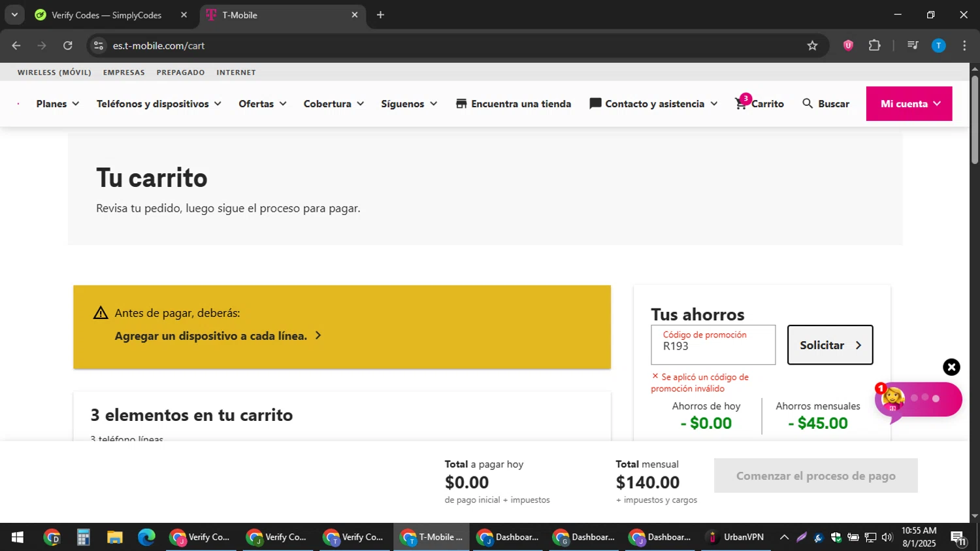Image resolution: width=980 pixels, height=551 pixels.
Task: Expand the Síguenos menu
Action: click(409, 103)
